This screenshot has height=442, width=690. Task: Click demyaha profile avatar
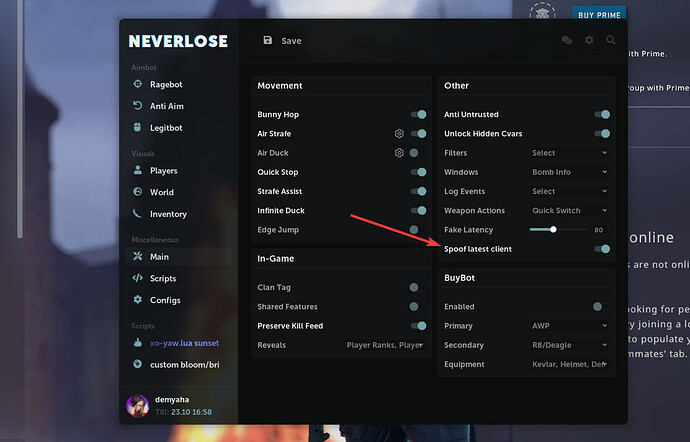(x=138, y=405)
